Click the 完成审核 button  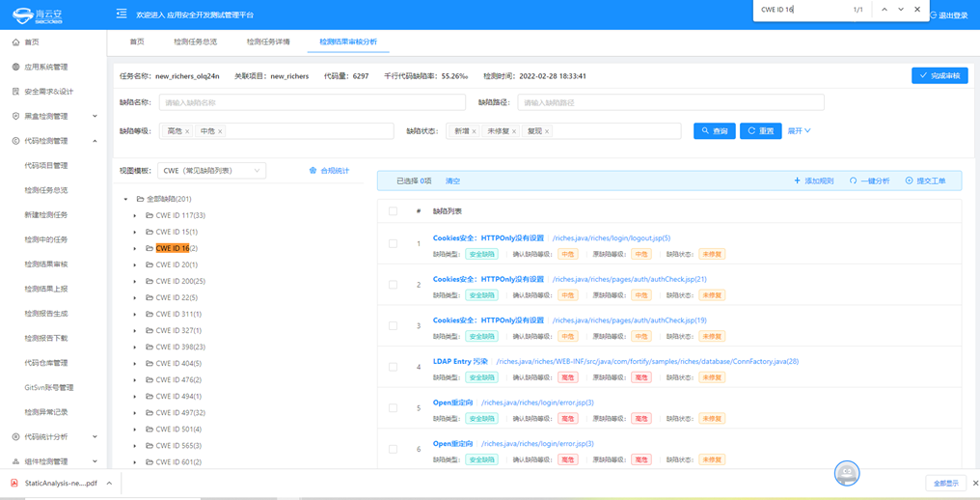(x=940, y=75)
